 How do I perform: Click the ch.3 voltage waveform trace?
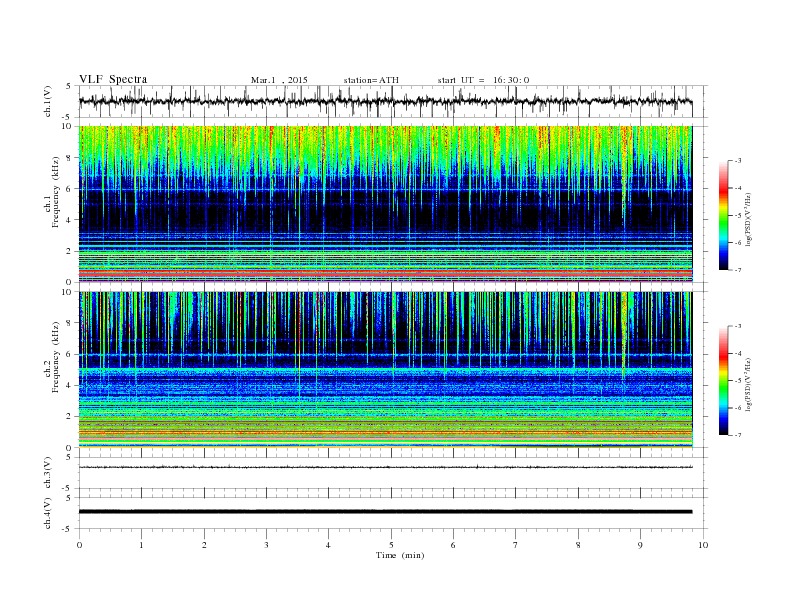coord(385,467)
